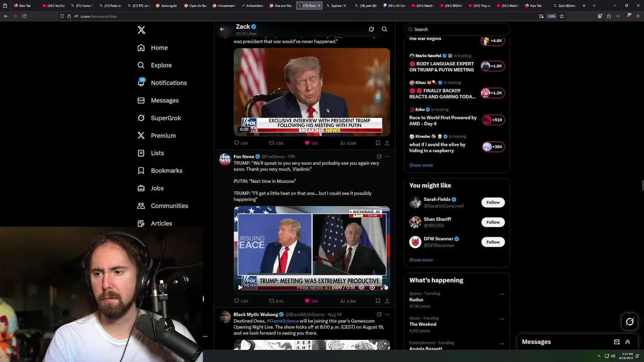Image resolution: width=644 pixels, height=362 pixels.
Task: Open the more menu on the Fox News post
Action: point(387,157)
